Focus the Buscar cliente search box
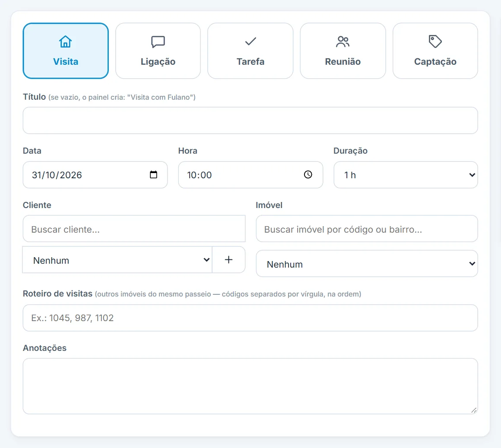 [x=134, y=229]
